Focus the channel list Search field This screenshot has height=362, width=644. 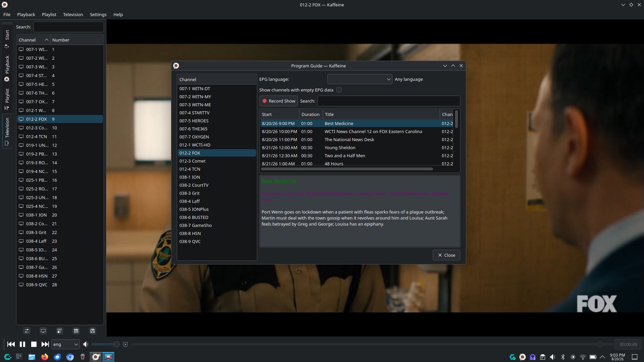[x=68, y=27]
